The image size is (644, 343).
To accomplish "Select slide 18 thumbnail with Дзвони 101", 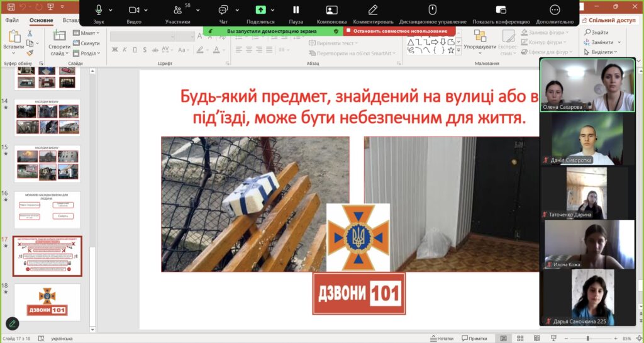I will pyautogui.click(x=47, y=302).
